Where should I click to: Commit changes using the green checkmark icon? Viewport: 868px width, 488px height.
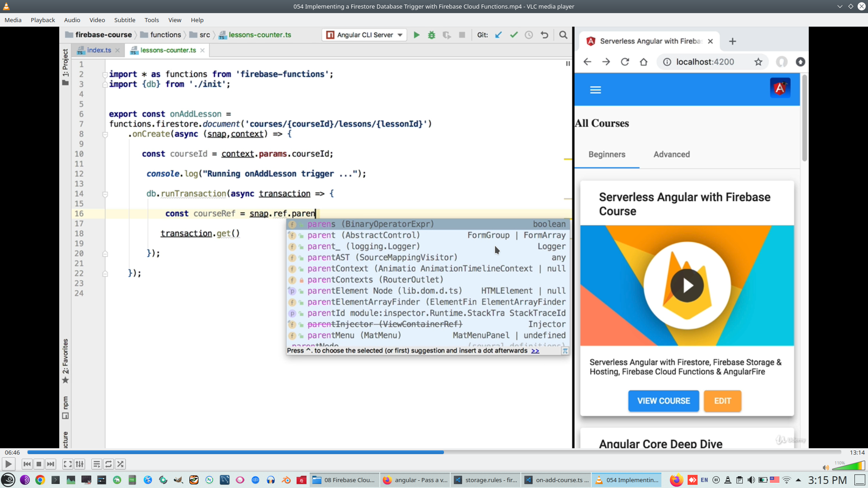(514, 35)
